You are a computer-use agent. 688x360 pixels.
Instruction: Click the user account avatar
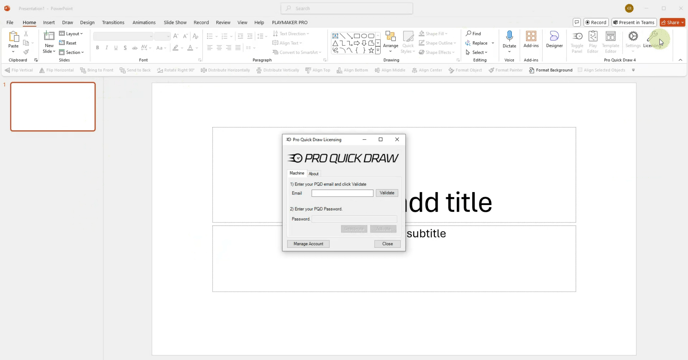coord(629,8)
